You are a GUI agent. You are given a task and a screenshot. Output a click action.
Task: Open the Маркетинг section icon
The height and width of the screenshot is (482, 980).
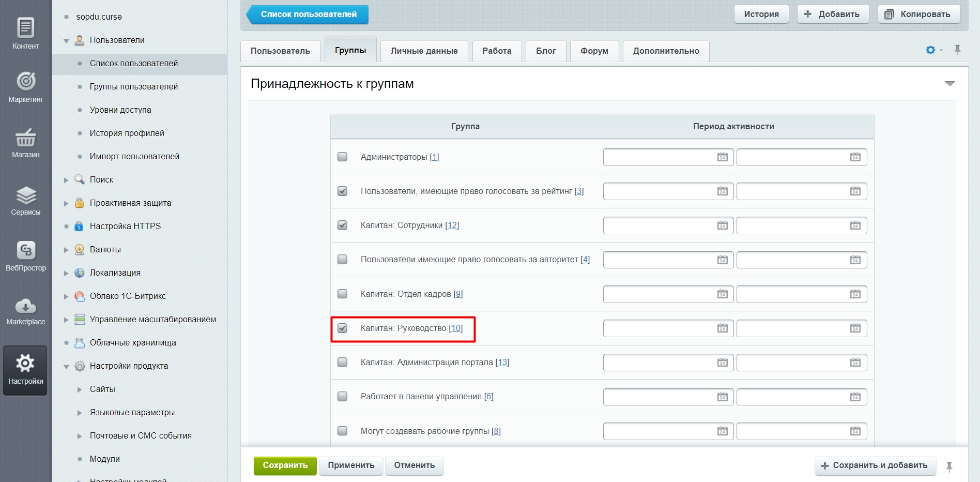pyautogui.click(x=25, y=86)
